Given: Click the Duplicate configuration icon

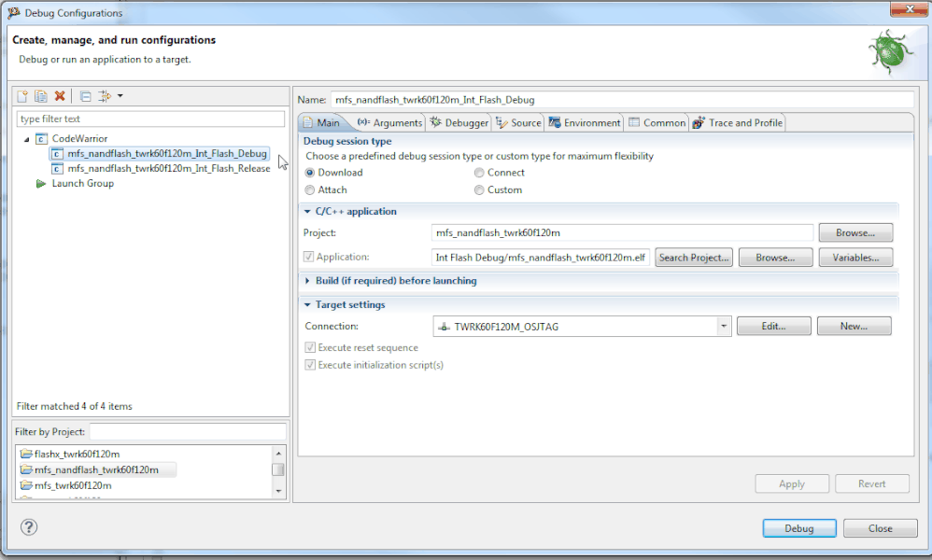Looking at the screenshot, I should [40, 96].
